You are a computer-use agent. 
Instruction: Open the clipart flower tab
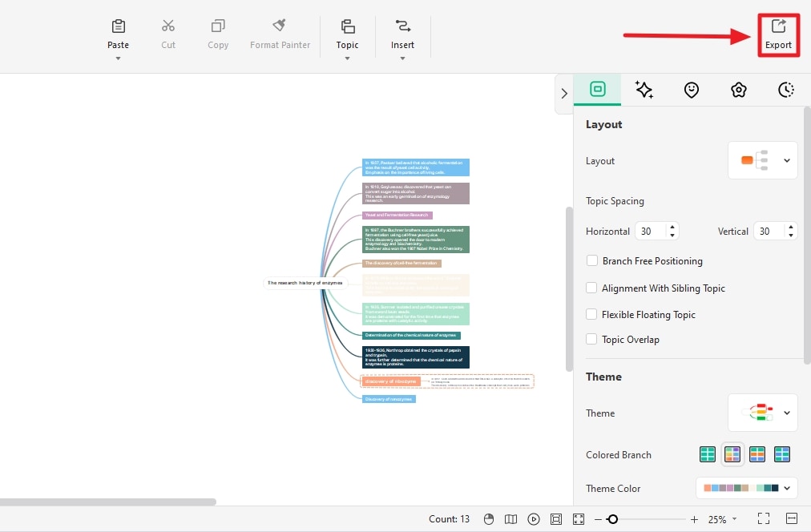click(739, 90)
